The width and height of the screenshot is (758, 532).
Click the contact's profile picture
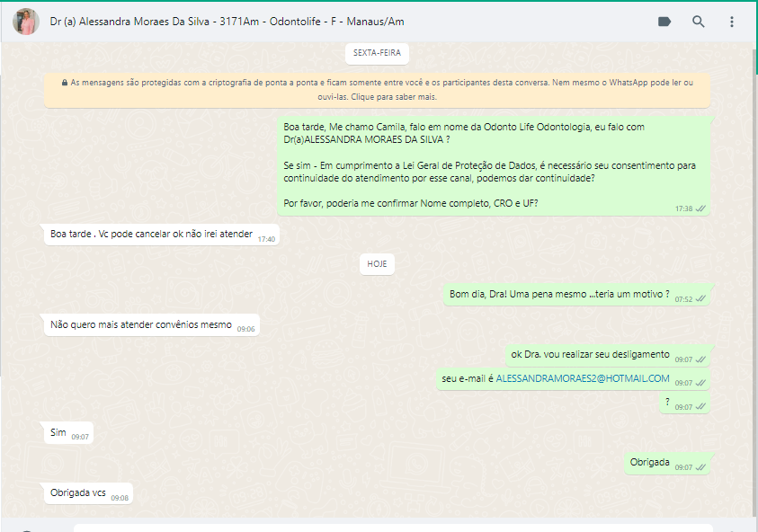pos(26,22)
